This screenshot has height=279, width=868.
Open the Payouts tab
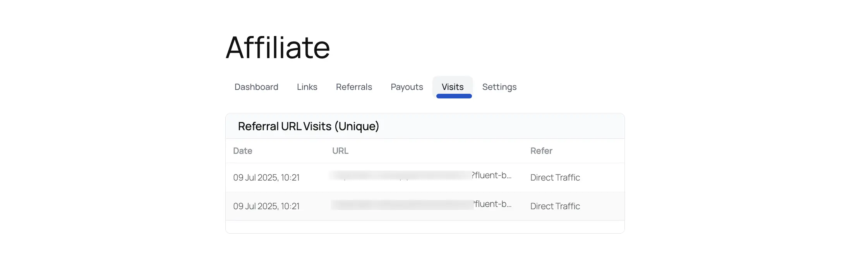click(407, 87)
